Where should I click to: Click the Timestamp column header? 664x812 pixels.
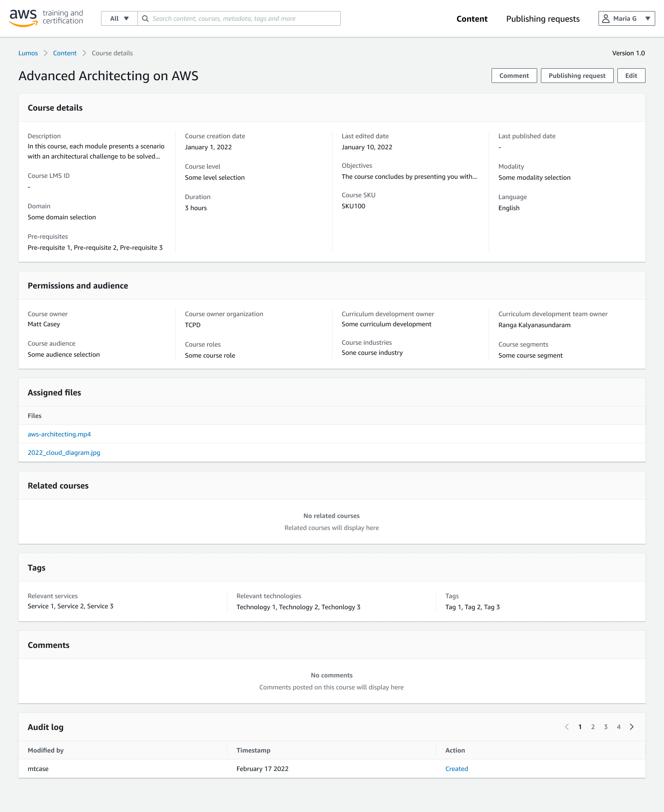253,750
